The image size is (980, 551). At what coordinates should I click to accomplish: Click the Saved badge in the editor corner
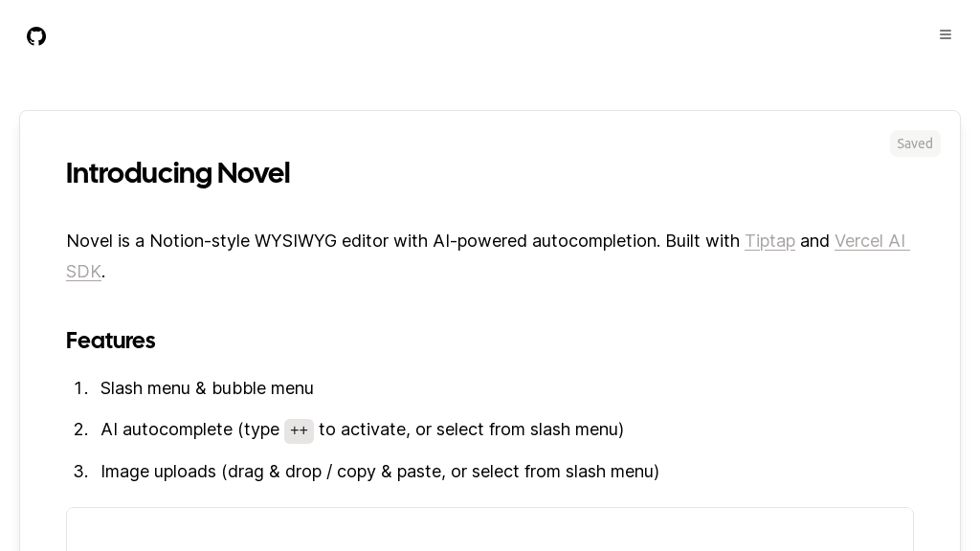click(915, 143)
